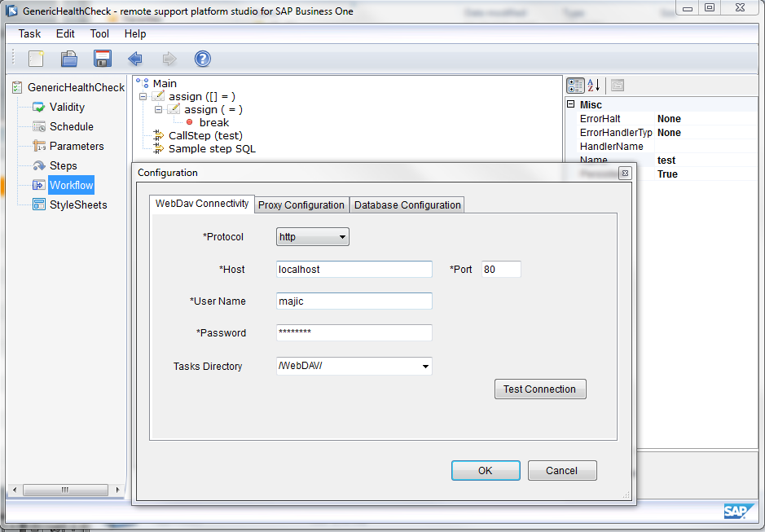This screenshot has width=765, height=532.
Task: Click the red break point icon
Action: point(189,122)
